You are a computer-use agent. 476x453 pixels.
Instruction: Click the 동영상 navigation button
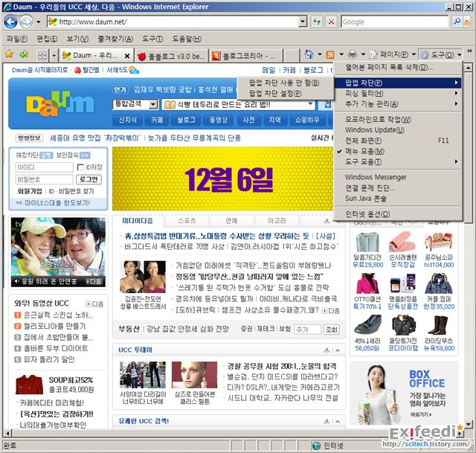point(219,120)
